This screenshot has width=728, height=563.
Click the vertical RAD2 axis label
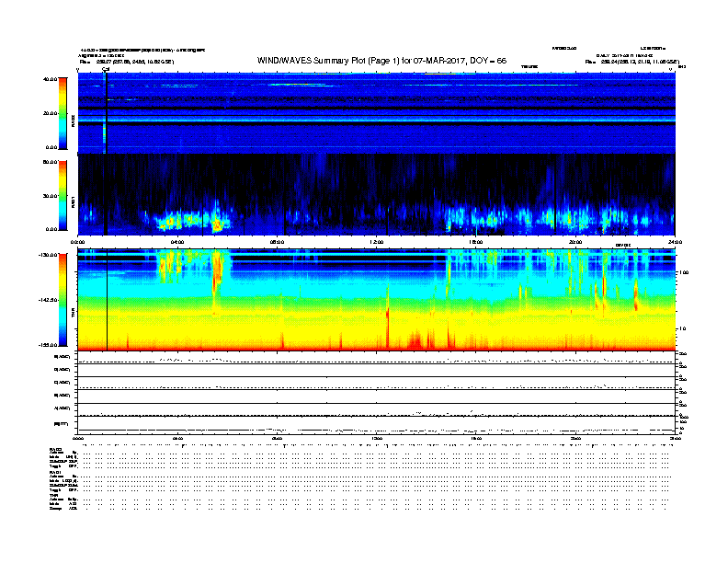(x=73, y=121)
